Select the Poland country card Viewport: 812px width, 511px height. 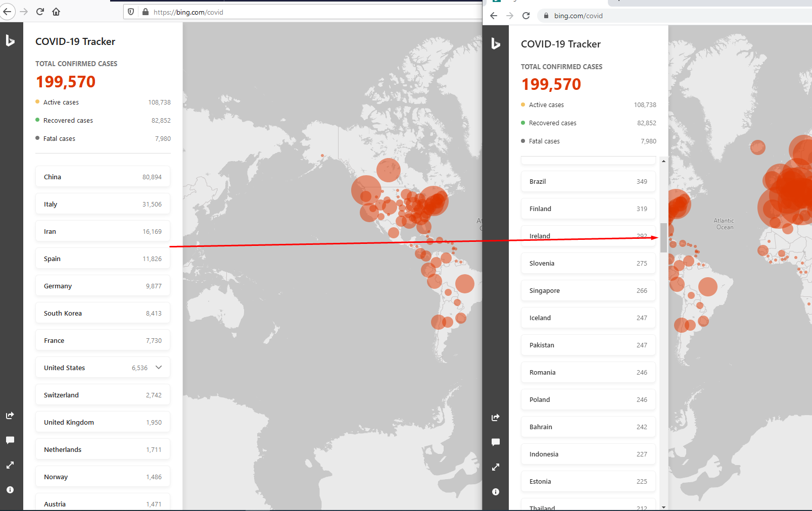click(588, 399)
